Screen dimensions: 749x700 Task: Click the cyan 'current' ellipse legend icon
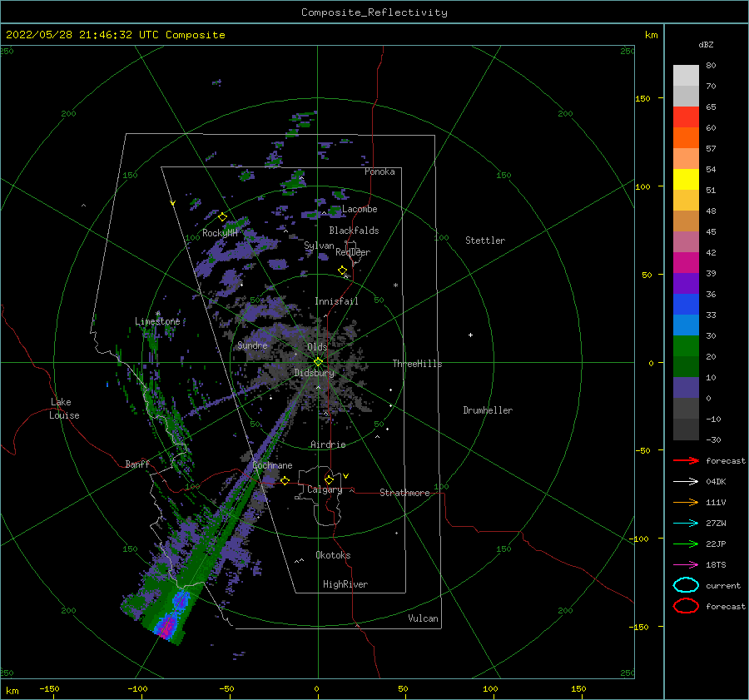[x=686, y=585]
